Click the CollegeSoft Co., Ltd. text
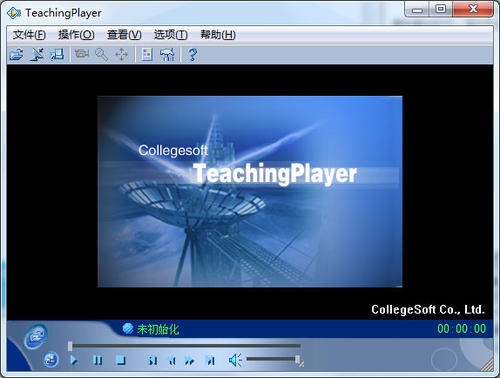 (428, 310)
